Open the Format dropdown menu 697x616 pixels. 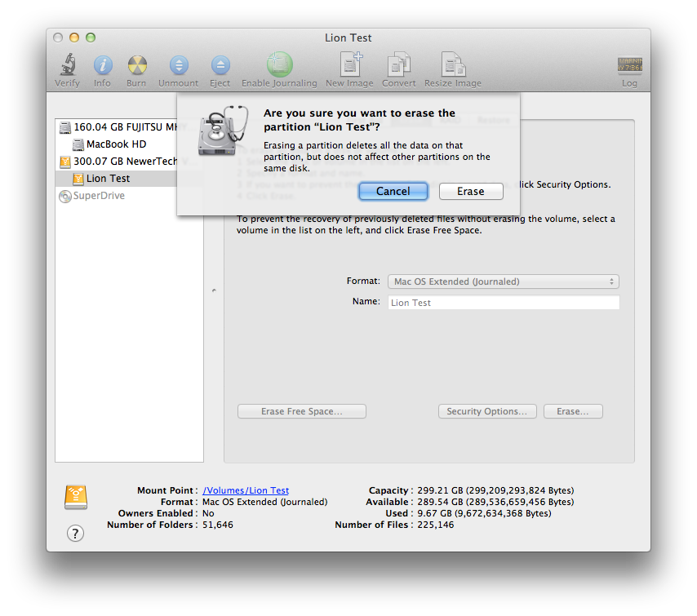[504, 281]
